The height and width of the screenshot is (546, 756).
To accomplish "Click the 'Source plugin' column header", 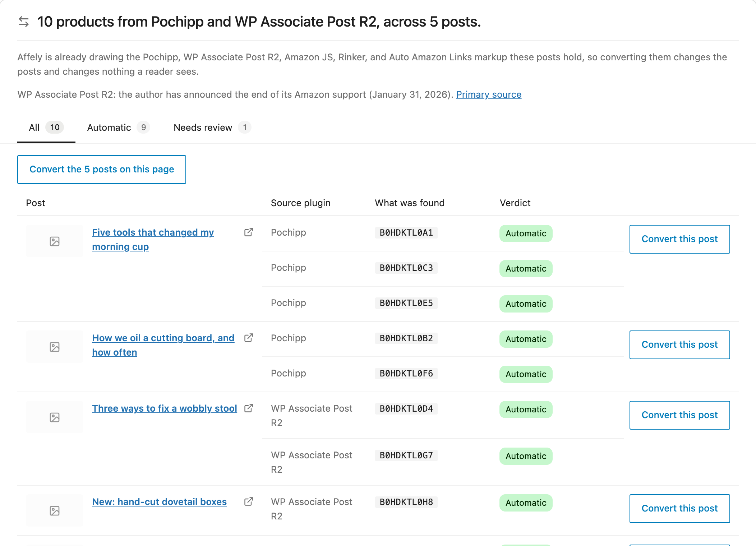I will tap(300, 203).
